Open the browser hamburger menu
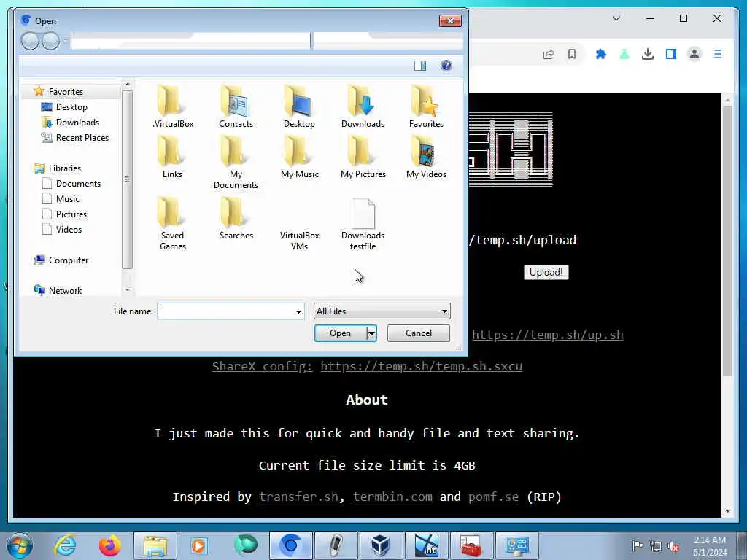This screenshot has height=560, width=747. coord(718,54)
